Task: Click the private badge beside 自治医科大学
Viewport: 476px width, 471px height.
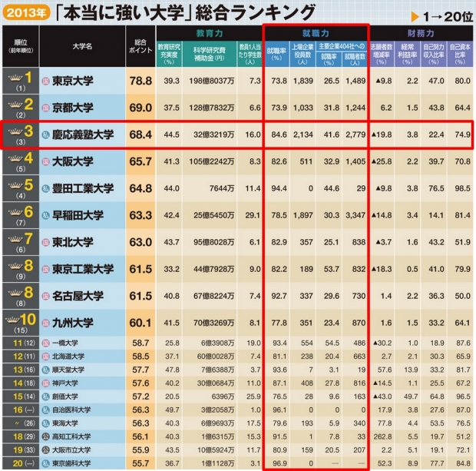Action: 45,410
